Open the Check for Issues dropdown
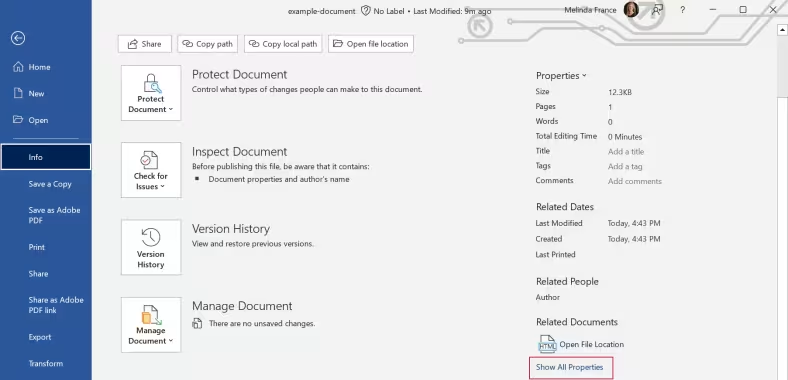Viewport: 788px width, 380px height. (x=151, y=170)
